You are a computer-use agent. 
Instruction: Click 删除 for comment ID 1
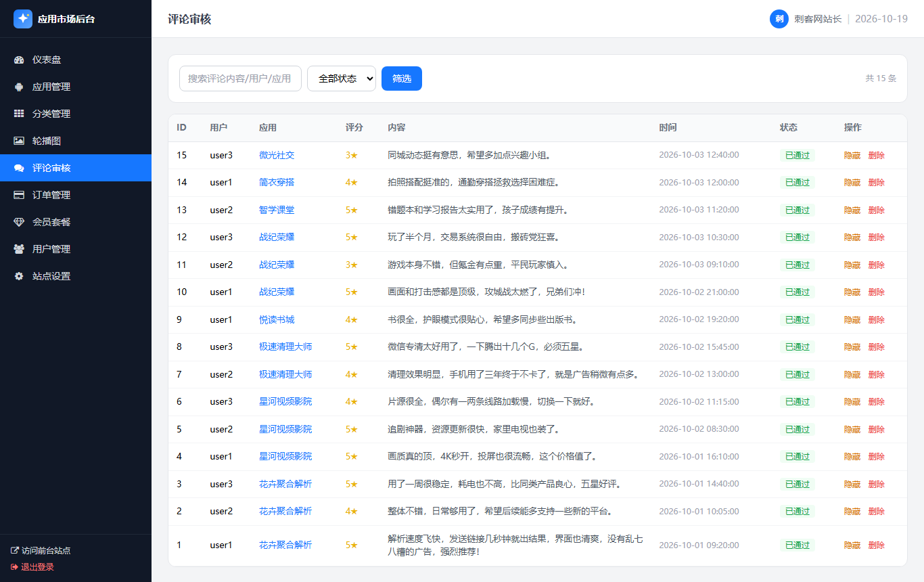[x=876, y=545]
